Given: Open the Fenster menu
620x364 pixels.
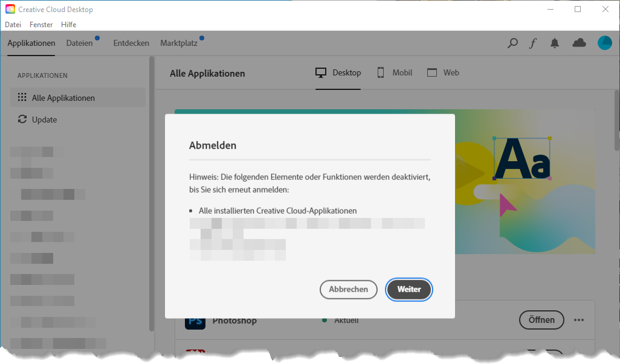Looking at the screenshot, I should [x=41, y=25].
